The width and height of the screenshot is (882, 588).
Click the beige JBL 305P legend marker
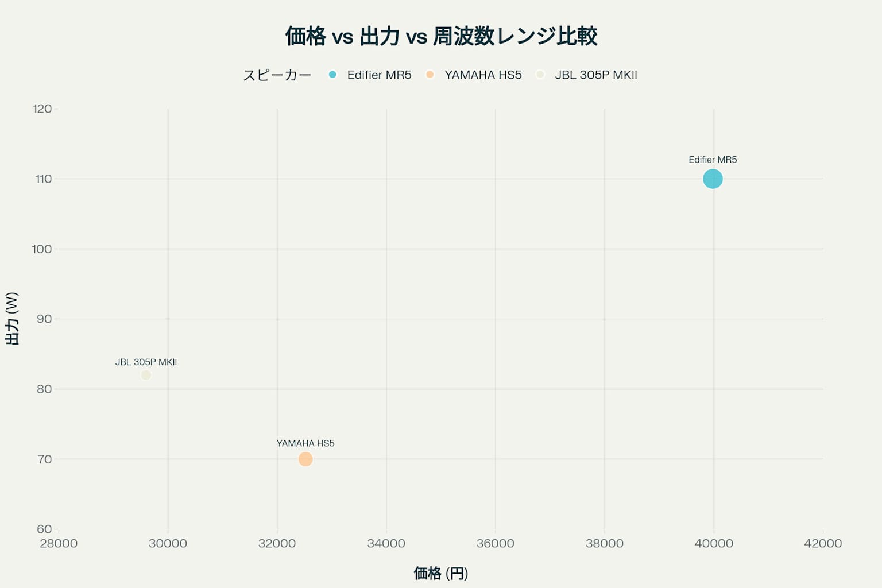point(540,75)
